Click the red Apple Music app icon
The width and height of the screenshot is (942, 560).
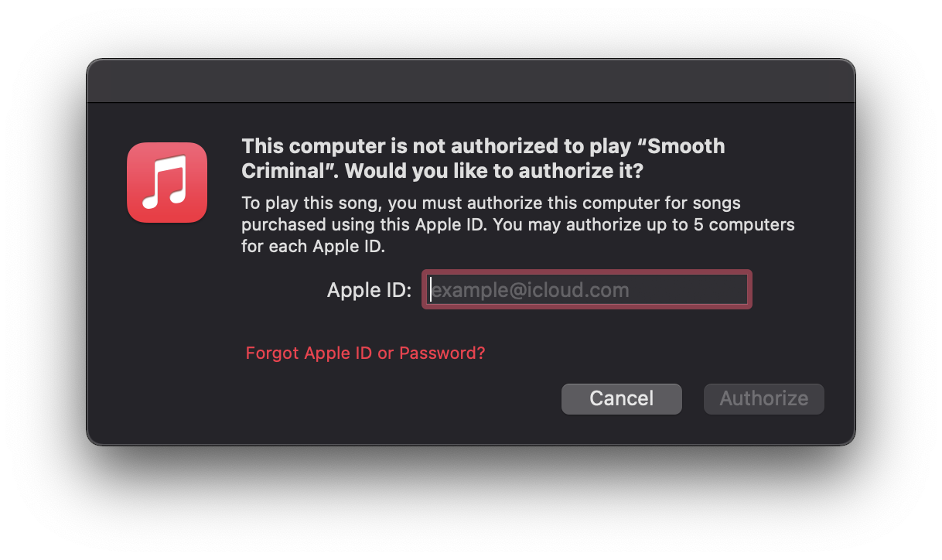(167, 183)
